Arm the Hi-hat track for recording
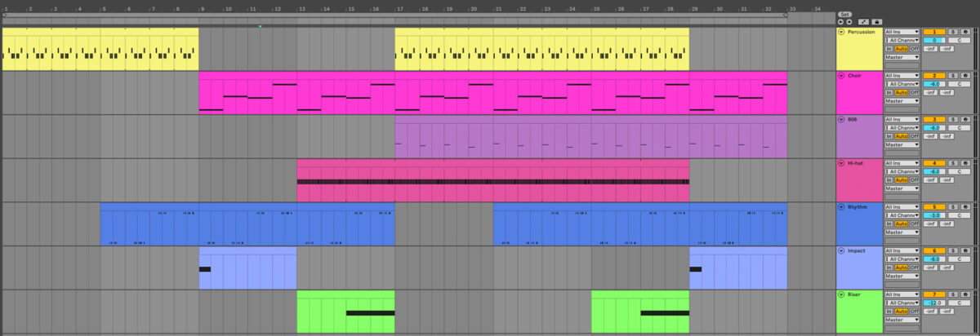The height and width of the screenshot is (336, 980). pos(965,163)
